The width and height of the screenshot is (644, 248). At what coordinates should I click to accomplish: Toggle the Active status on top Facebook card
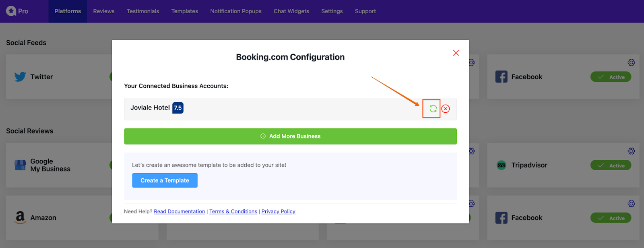click(x=611, y=77)
